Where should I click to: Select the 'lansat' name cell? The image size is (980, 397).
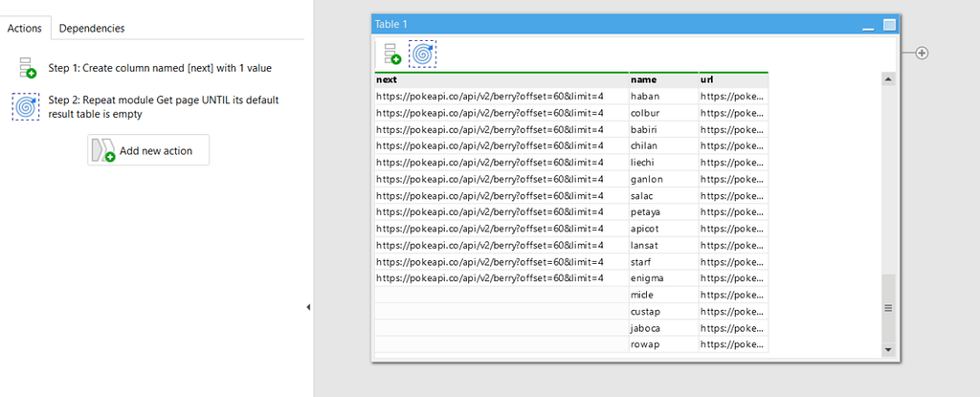click(664, 245)
